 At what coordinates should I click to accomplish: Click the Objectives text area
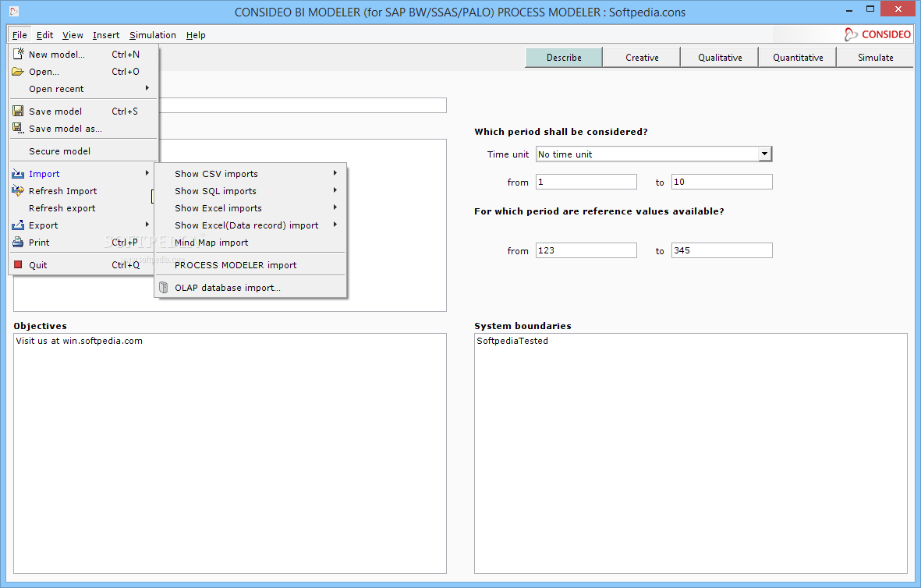[229, 454]
